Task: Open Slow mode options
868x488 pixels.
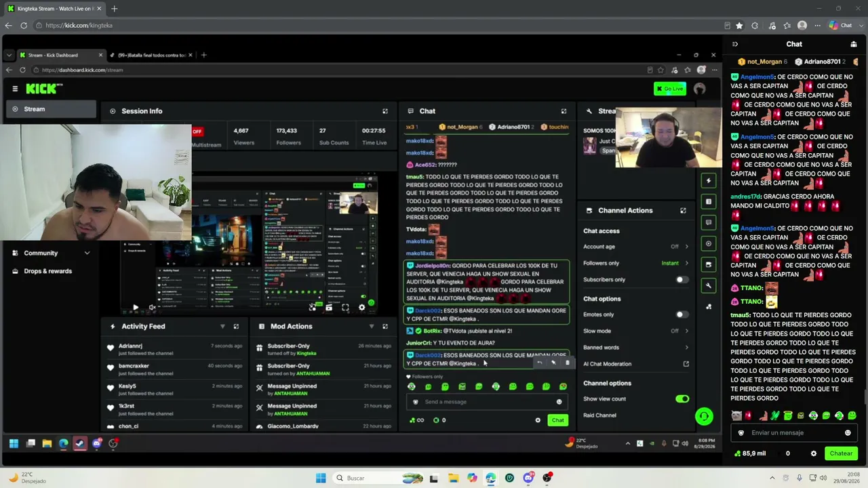Action: (635, 331)
